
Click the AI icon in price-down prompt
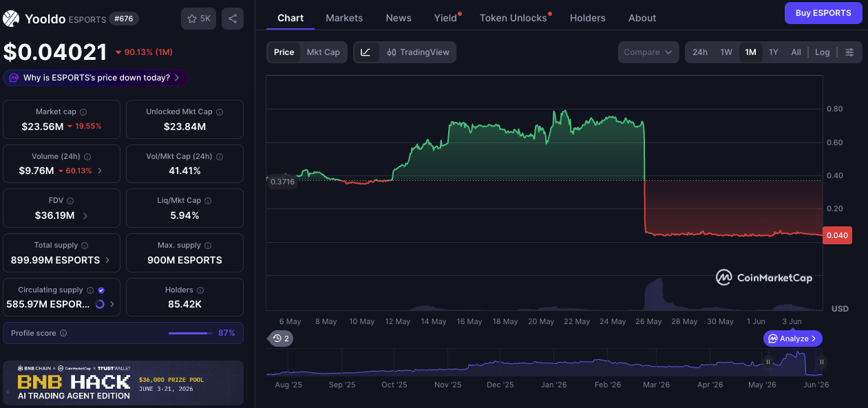pos(14,78)
